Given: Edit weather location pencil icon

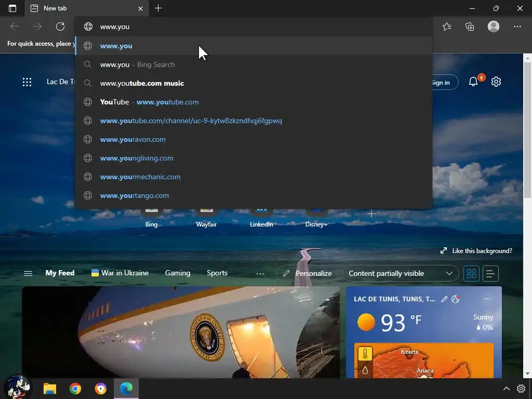Looking at the screenshot, I should coord(444,299).
